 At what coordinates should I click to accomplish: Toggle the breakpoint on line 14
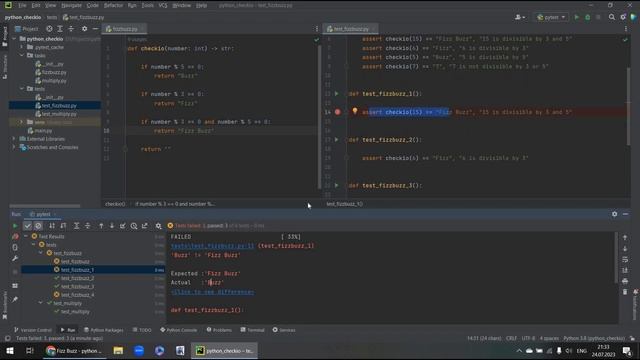pos(338,112)
